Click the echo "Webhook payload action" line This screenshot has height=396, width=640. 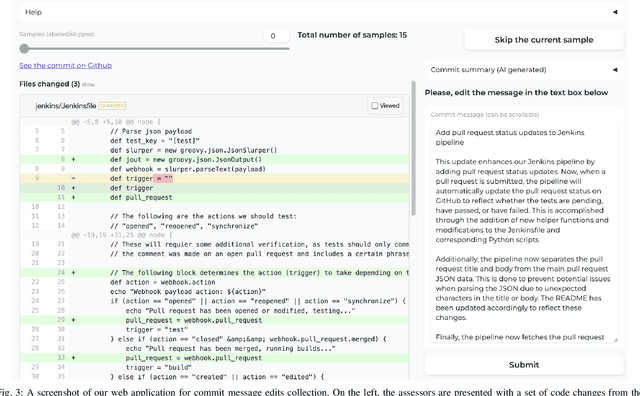click(x=188, y=291)
